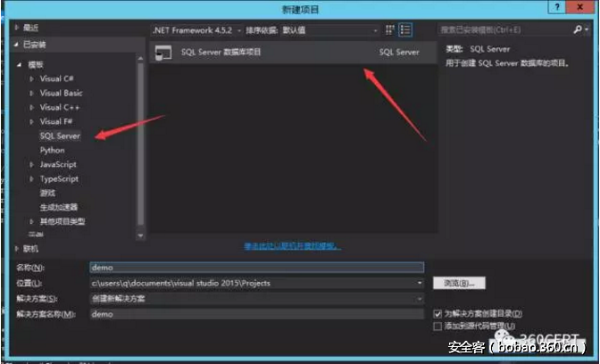
Task: Select Python in the template tree
Action: [x=52, y=150]
